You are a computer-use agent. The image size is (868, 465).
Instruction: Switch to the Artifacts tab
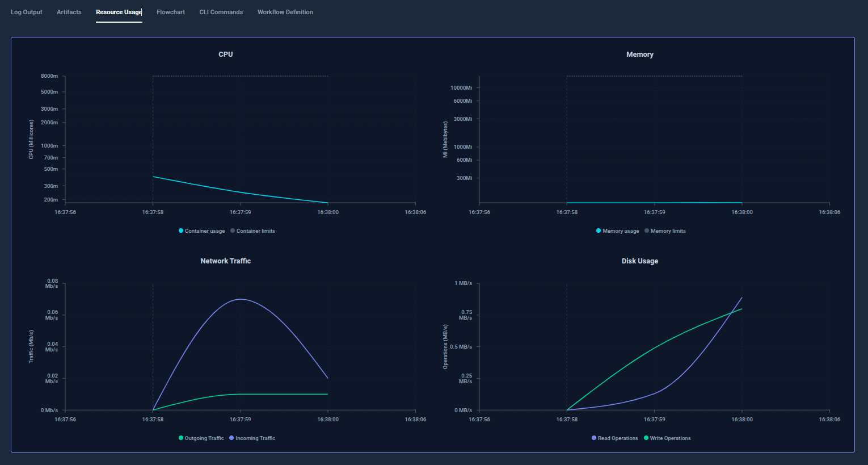coord(69,12)
